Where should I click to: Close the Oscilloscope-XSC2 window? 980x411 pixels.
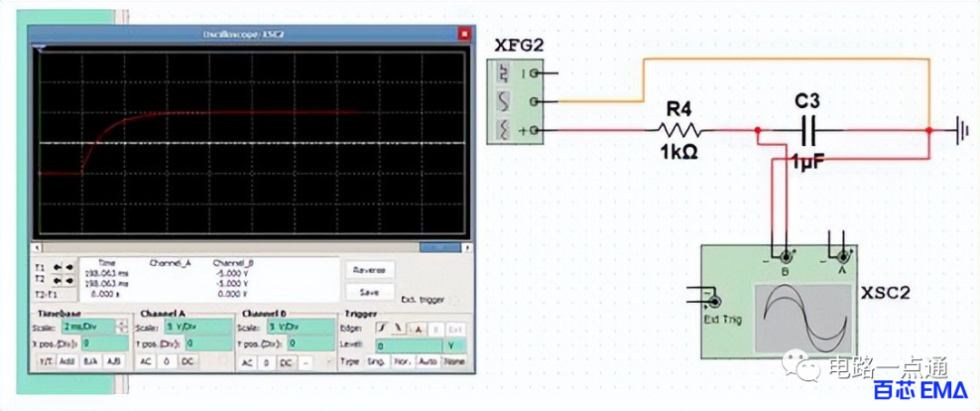(x=463, y=34)
